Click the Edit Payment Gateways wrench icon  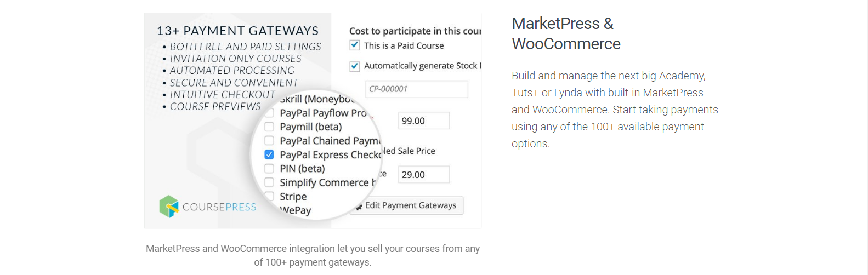(359, 207)
